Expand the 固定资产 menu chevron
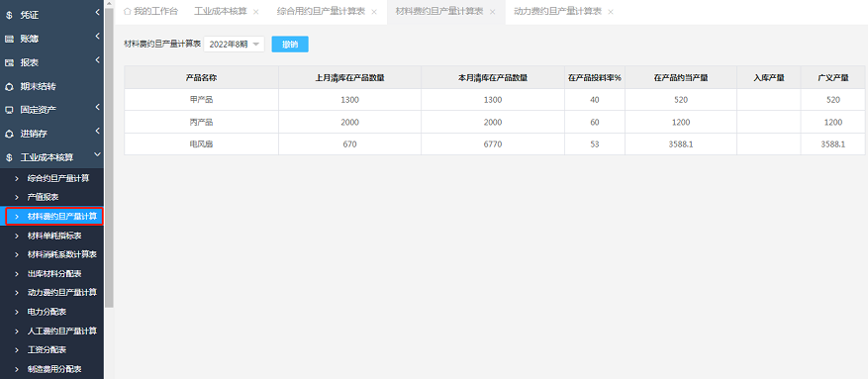 coord(97,107)
